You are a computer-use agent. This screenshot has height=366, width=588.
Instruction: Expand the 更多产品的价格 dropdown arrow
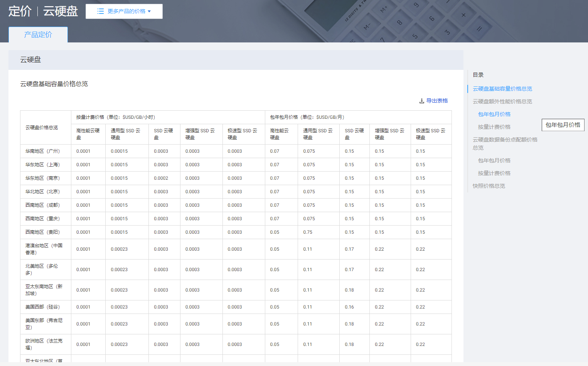(x=150, y=12)
